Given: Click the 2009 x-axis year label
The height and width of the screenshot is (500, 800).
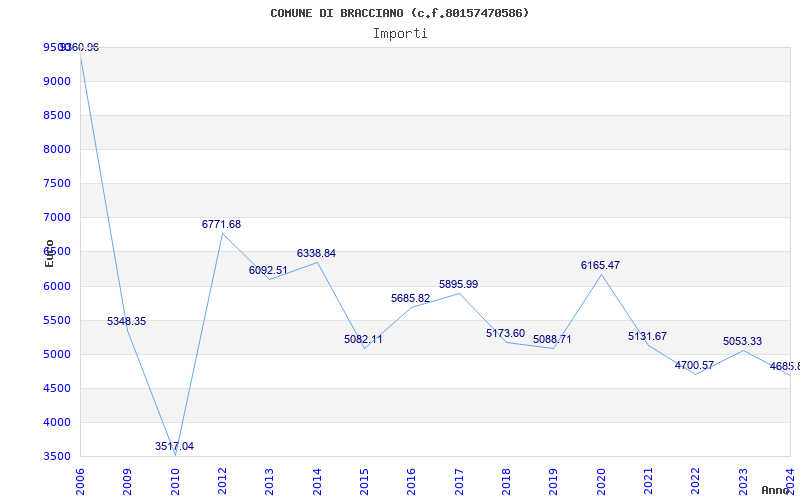Looking at the screenshot, I should (x=128, y=482).
